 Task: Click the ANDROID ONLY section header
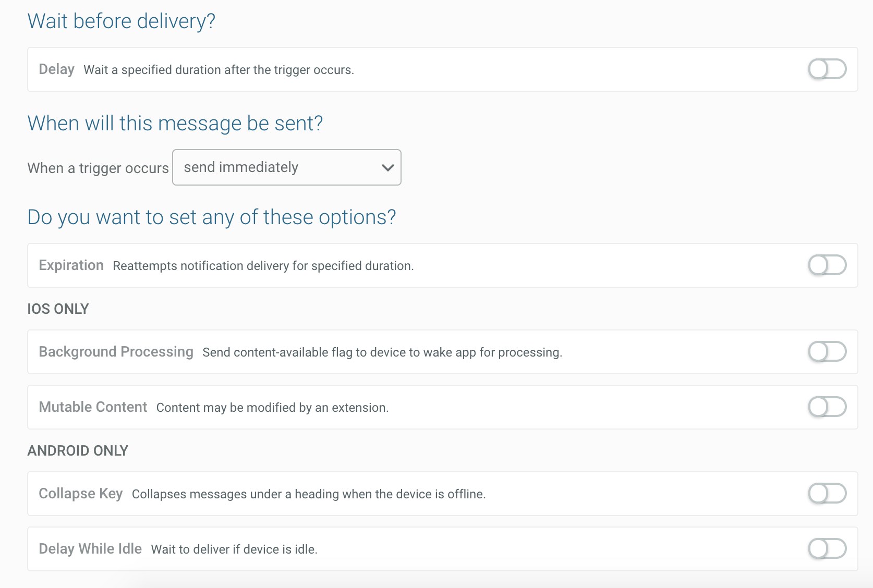pyautogui.click(x=78, y=451)
